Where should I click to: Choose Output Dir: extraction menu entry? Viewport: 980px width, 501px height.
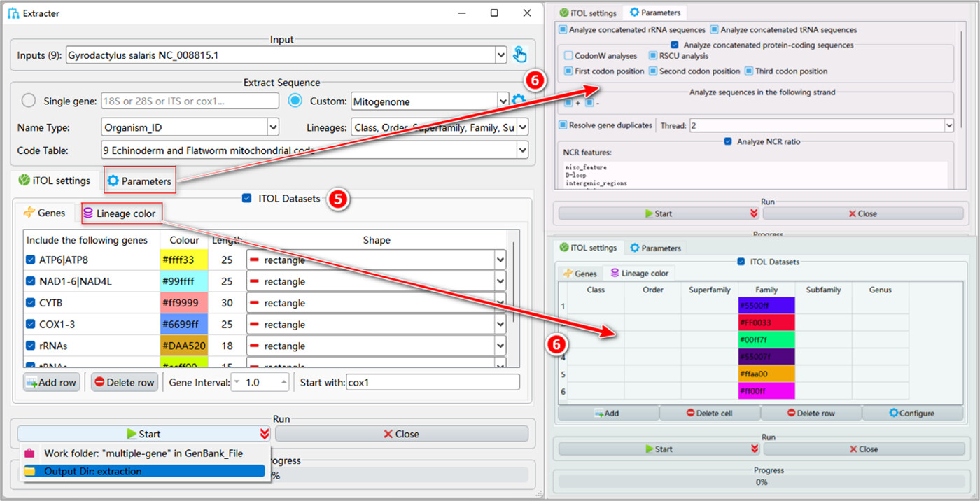[143, 471]
